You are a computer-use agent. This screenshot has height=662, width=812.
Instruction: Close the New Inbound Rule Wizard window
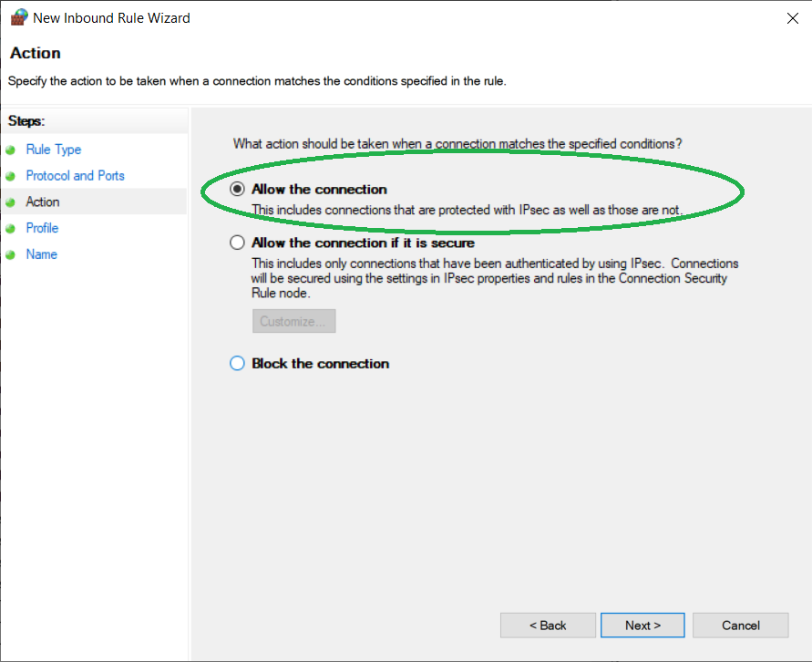(x=788, y=17)
